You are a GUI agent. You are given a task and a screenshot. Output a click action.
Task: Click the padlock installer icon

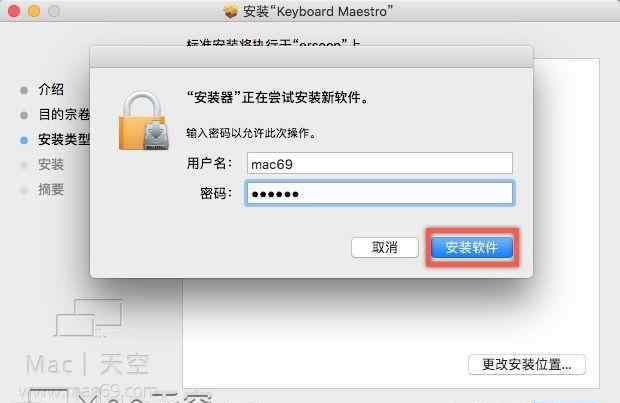144,121
